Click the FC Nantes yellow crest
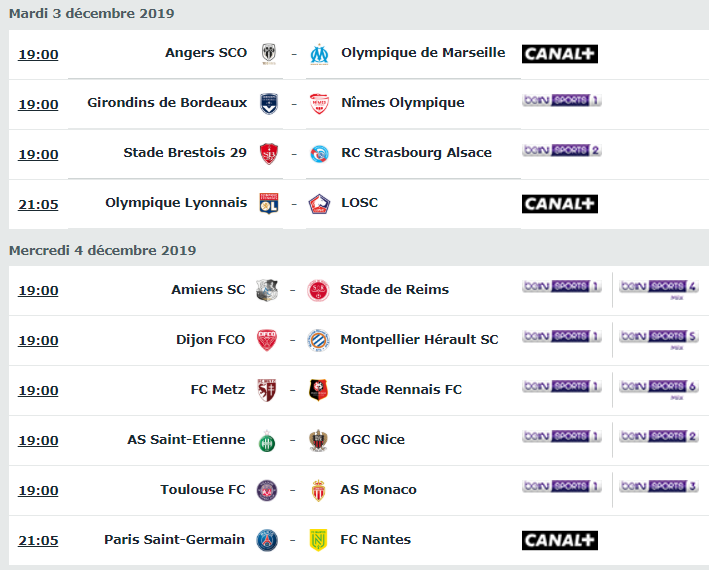Viewport: 709px width, 570px height. point(318,540)
